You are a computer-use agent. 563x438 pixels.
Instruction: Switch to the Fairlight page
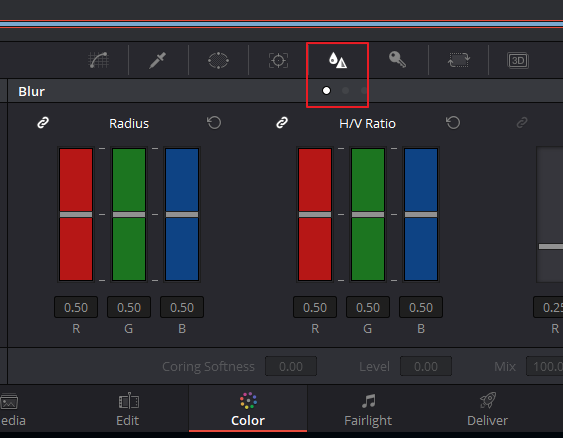[368, 409]
